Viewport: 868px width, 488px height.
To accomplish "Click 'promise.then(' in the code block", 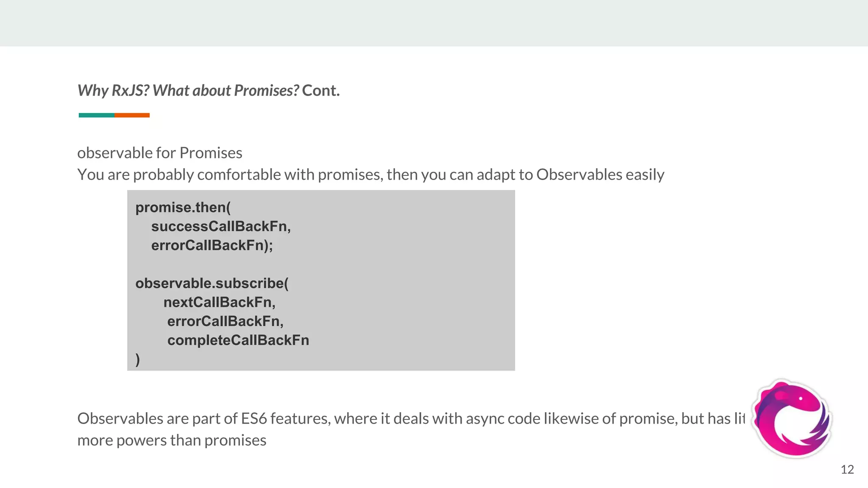I will 183,208.
